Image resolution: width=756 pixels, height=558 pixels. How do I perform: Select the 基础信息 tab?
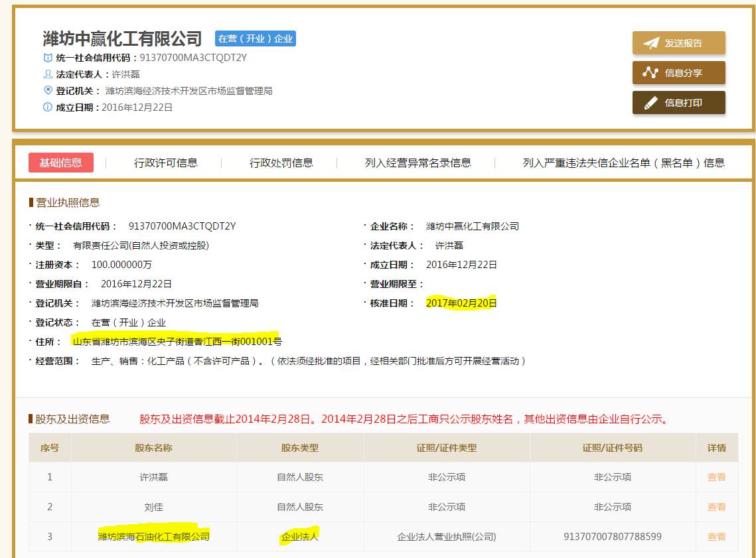click(x=61, y=163)
